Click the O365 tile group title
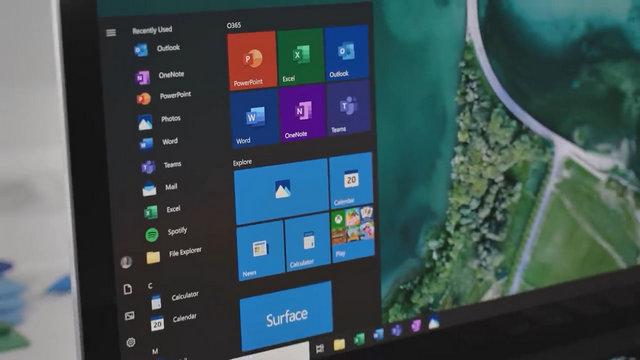640x360 pixels. [234, 25]
